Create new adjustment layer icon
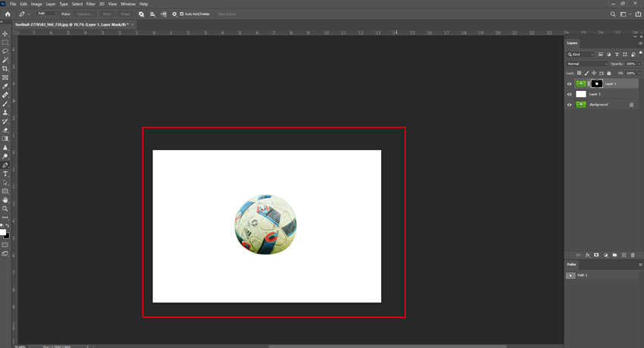 click(605, 256)
